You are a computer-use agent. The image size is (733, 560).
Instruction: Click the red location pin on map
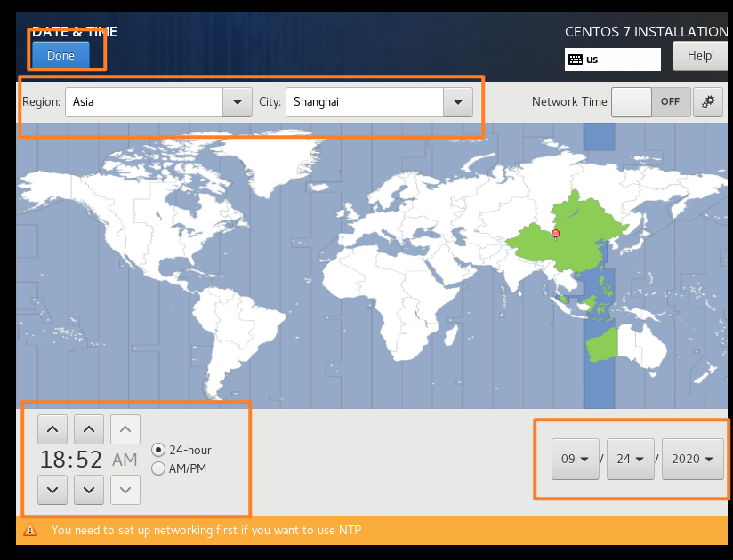point(555,234)
